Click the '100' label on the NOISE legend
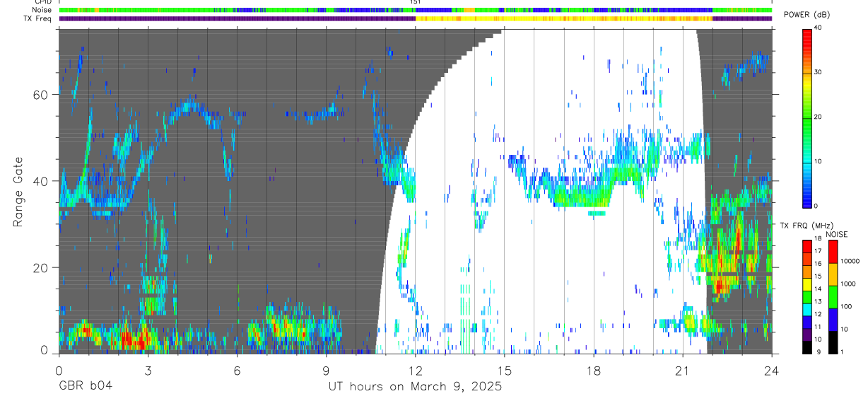The height and width of the screenshot is (401, 868). pos(846,306)
